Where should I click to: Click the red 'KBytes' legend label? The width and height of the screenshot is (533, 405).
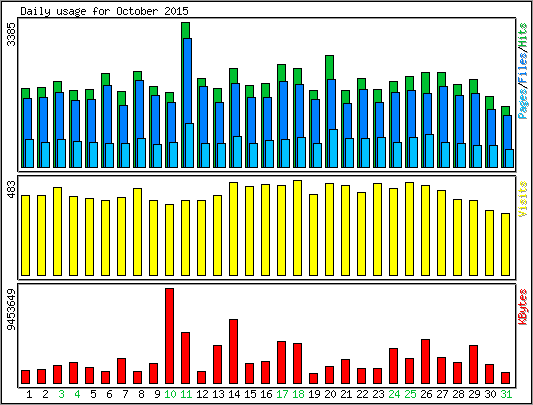click(523, 307)
